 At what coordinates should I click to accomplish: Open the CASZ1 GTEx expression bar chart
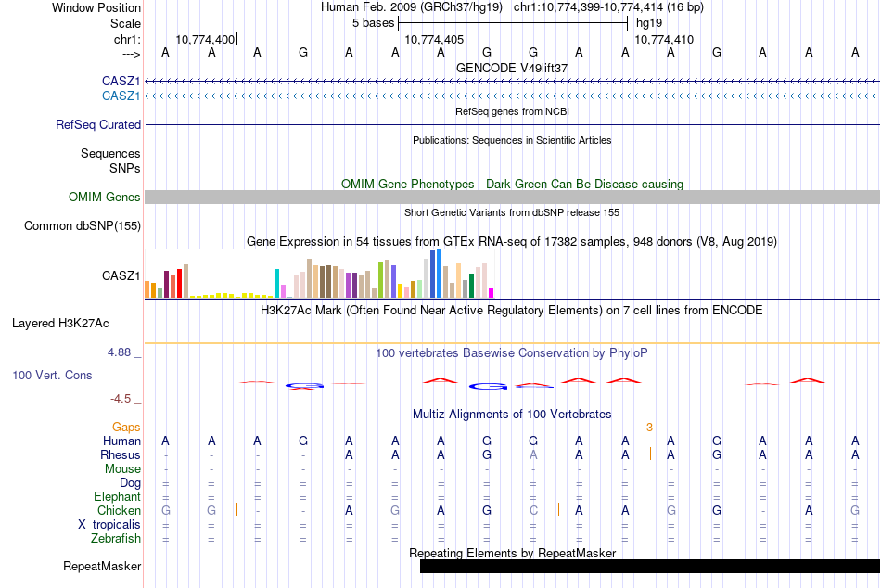[x=319, y=274]
